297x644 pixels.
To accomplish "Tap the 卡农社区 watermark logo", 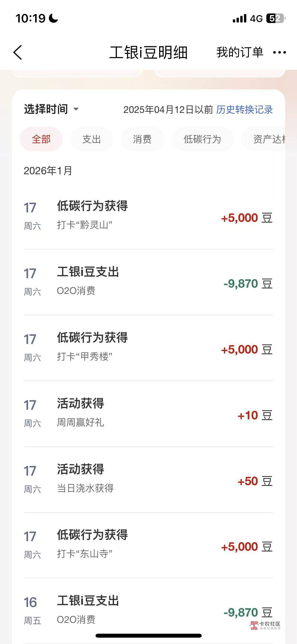I will (x=265, y=625).
